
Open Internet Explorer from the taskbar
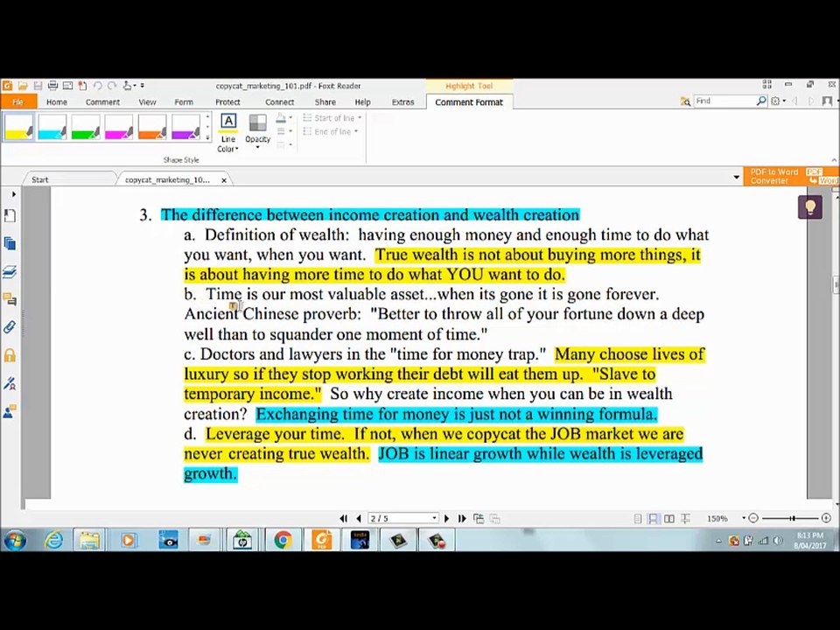point(53,540)
